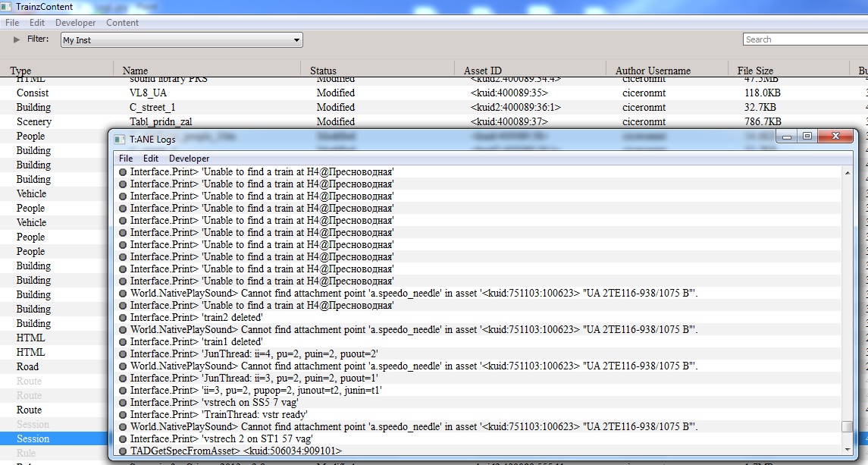Click bullet icon of 'vstrech on SS5' entry
The height and width of the screenshot is (465, 868).
click(123, 403)
